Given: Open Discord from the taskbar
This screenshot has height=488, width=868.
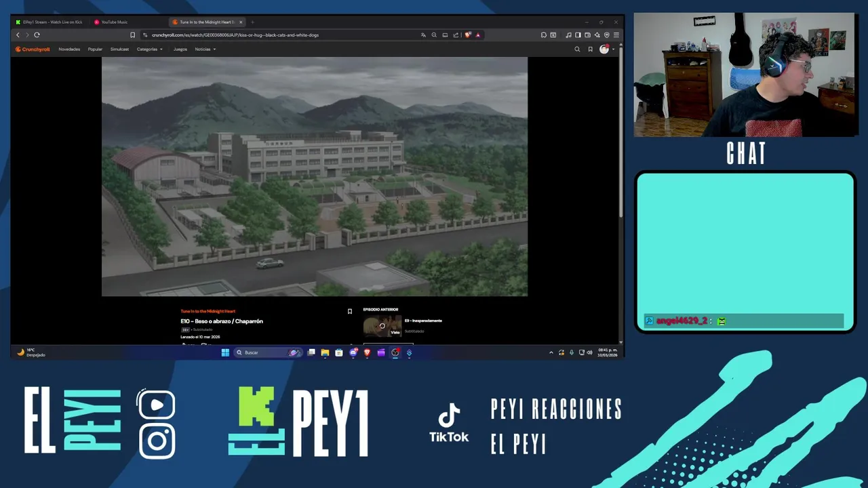Looking at the screenshot, I should tap(353, 352).
